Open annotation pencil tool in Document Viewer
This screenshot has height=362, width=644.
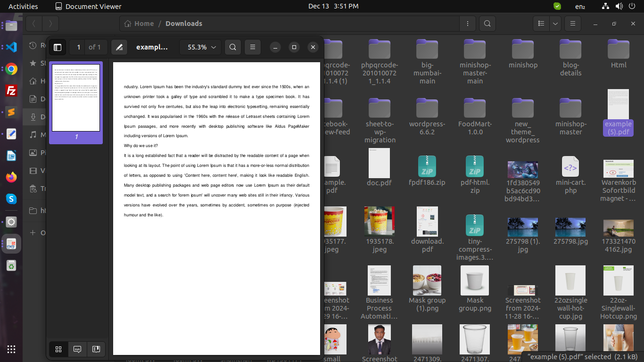(x=119, y=47)
